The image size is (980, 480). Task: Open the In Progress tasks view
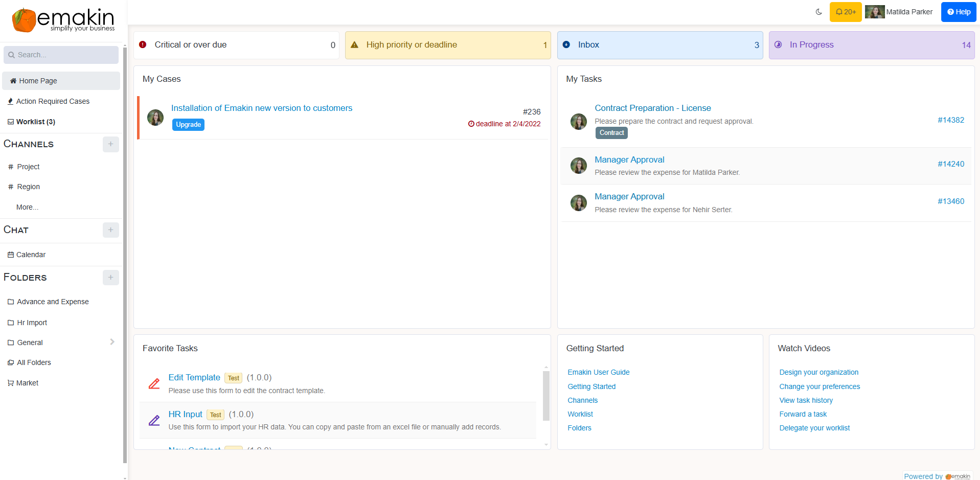(x=871, y=45)
